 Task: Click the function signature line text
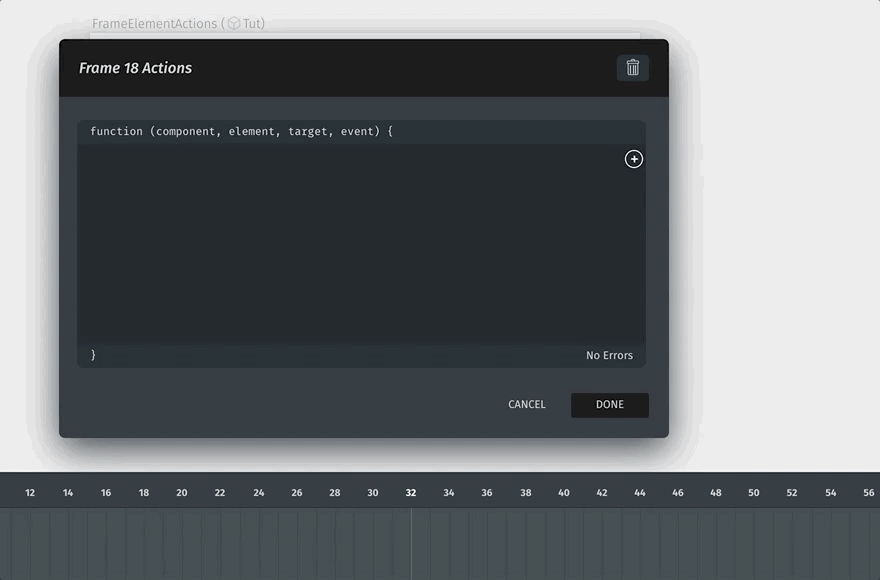pyautogui.click(x=241, y=131)
